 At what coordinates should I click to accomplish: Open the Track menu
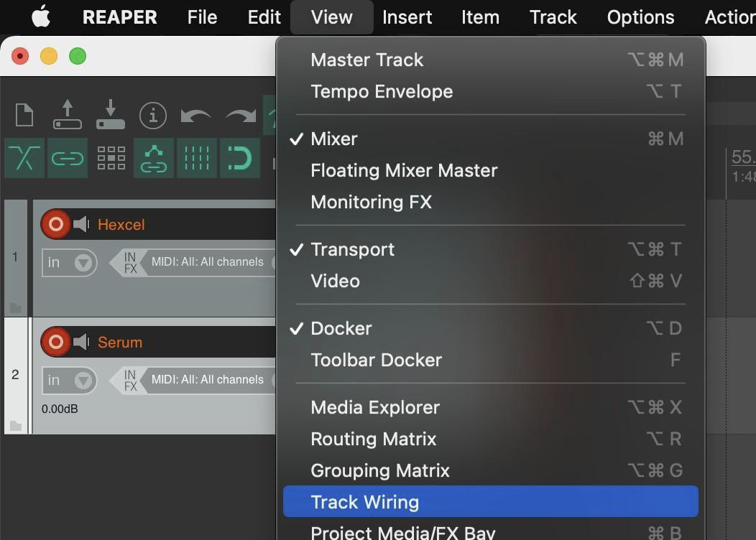[x=553, y=17]
